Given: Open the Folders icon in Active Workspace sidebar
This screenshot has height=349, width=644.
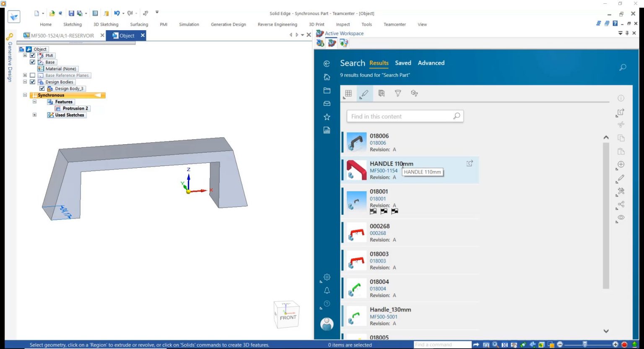Looking at the screenshot, I should pos(327,91).
